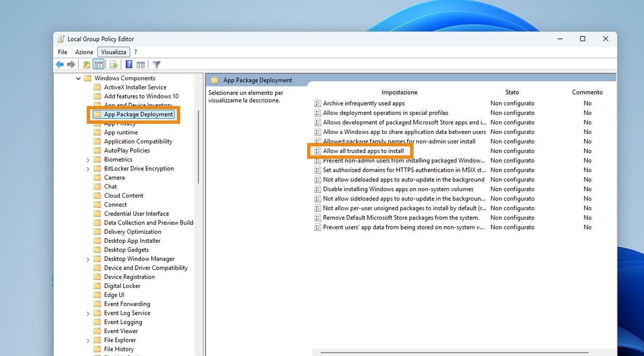Click the folder icon next to Edge UI

click(97, 295)
